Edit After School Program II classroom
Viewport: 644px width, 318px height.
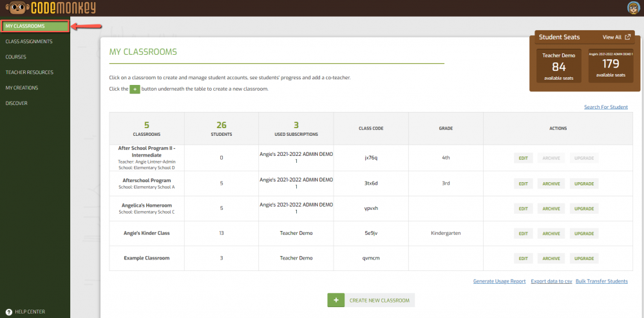click(523, 158)
